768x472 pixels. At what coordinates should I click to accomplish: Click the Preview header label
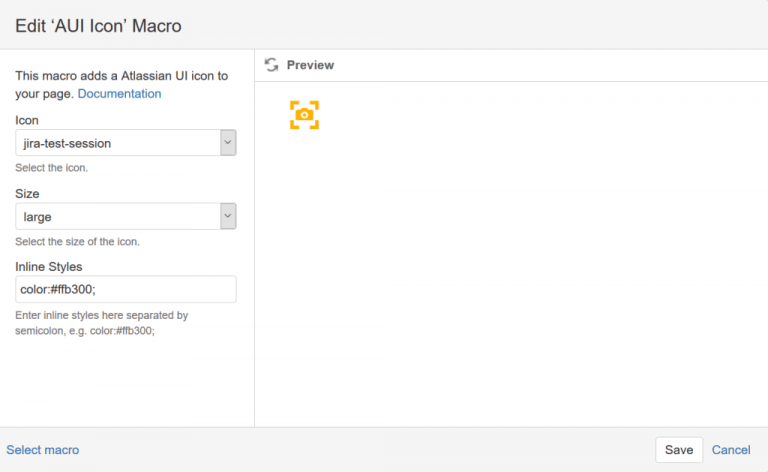coord(311,65)
